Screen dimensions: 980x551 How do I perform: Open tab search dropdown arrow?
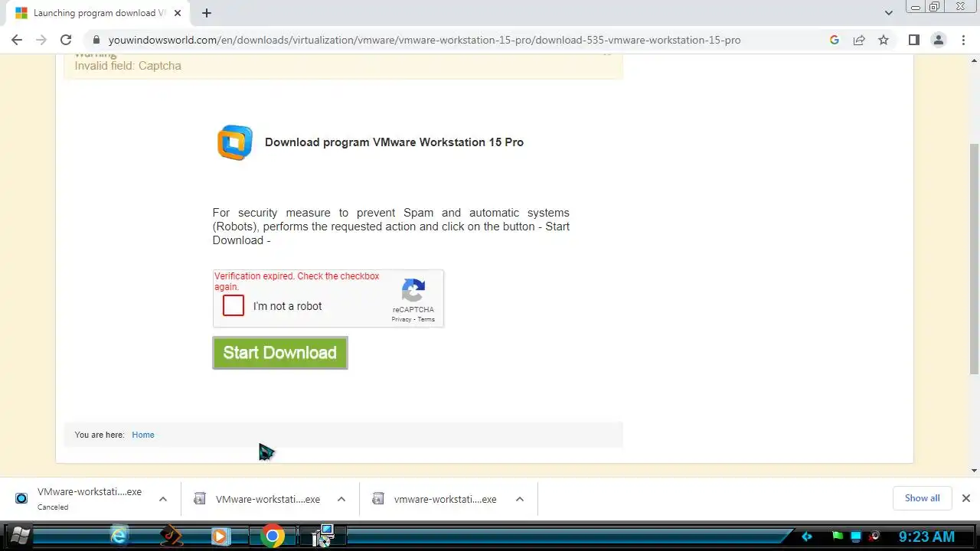tap(889, 13)
